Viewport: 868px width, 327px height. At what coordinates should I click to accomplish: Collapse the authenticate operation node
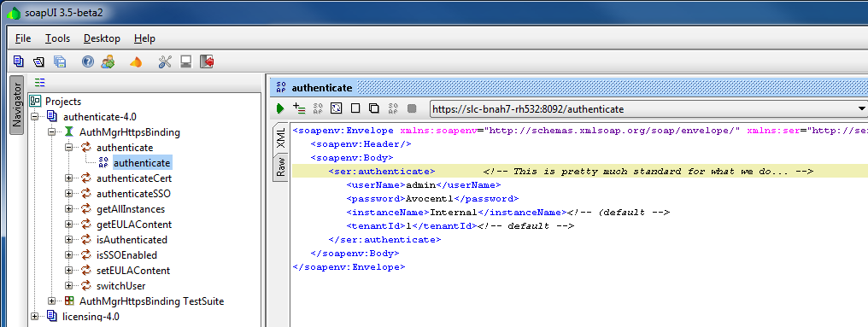[x=68, y=148]
